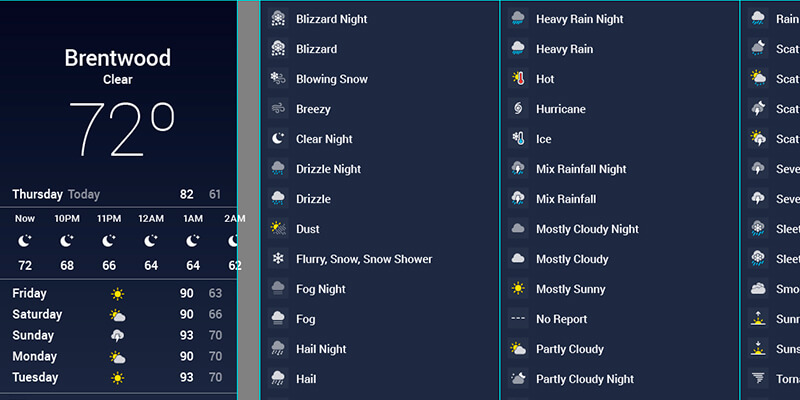Click the 10PM hourly forecast
This screenshot has width=800, height=400.
coord(67,241)
